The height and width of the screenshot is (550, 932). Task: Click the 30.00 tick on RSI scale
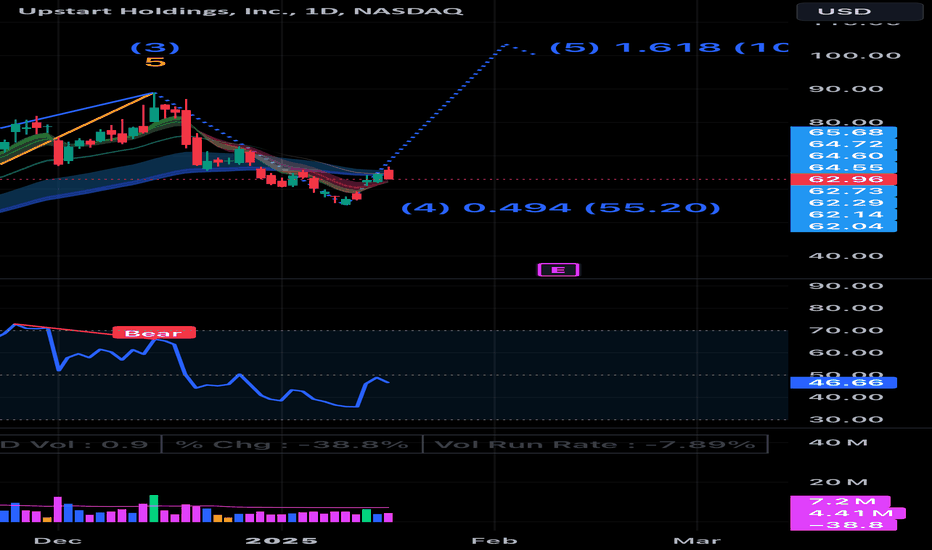click(x=846, y=420)
